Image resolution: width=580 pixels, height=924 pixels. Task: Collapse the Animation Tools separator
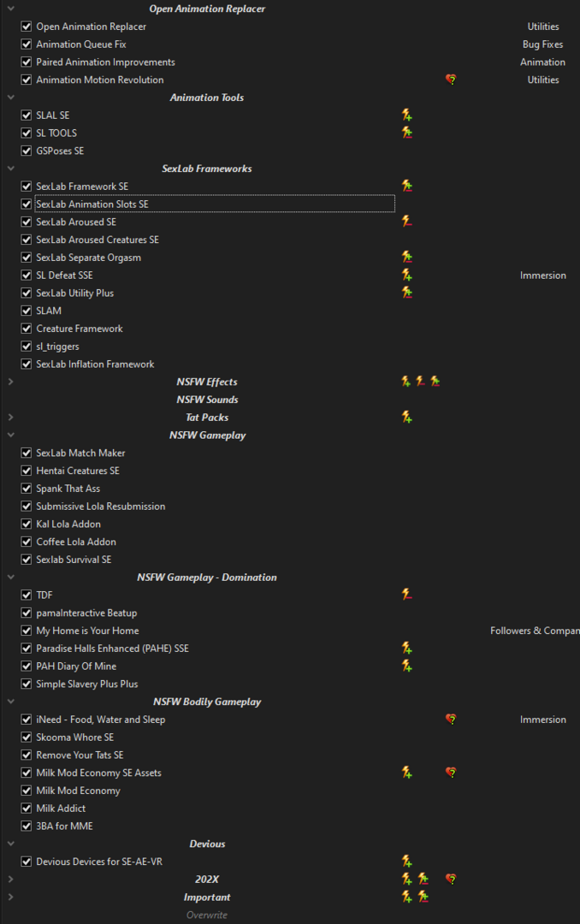10,98
